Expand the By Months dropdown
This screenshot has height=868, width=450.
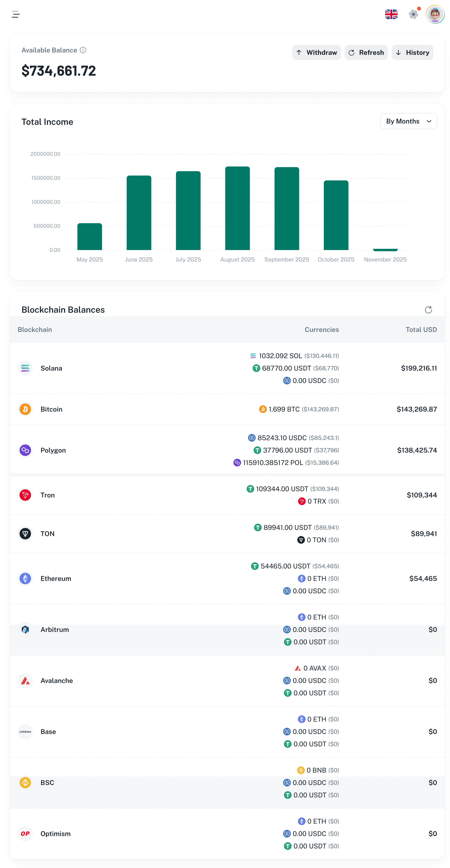[x=408, y=121]
